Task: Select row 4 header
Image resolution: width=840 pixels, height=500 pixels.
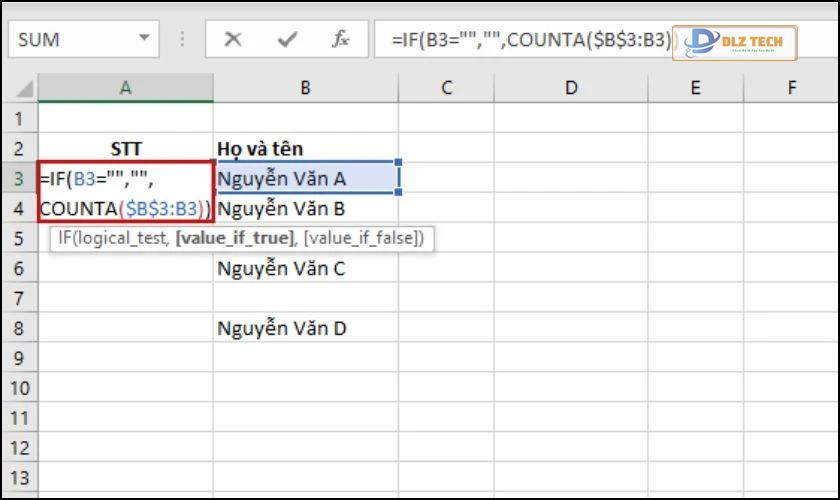Action: pyautogui.click(x=19, y=208)
